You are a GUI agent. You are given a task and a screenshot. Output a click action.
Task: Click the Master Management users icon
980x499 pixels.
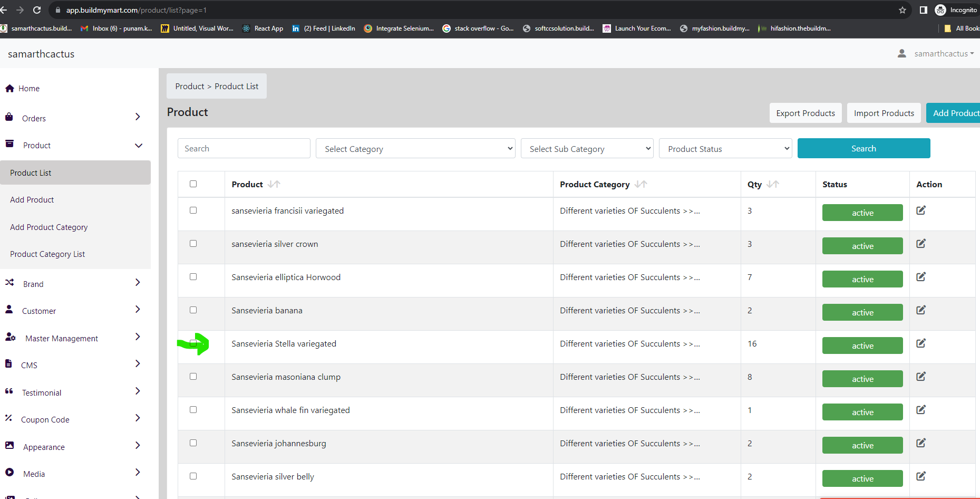tap(10, 337)
